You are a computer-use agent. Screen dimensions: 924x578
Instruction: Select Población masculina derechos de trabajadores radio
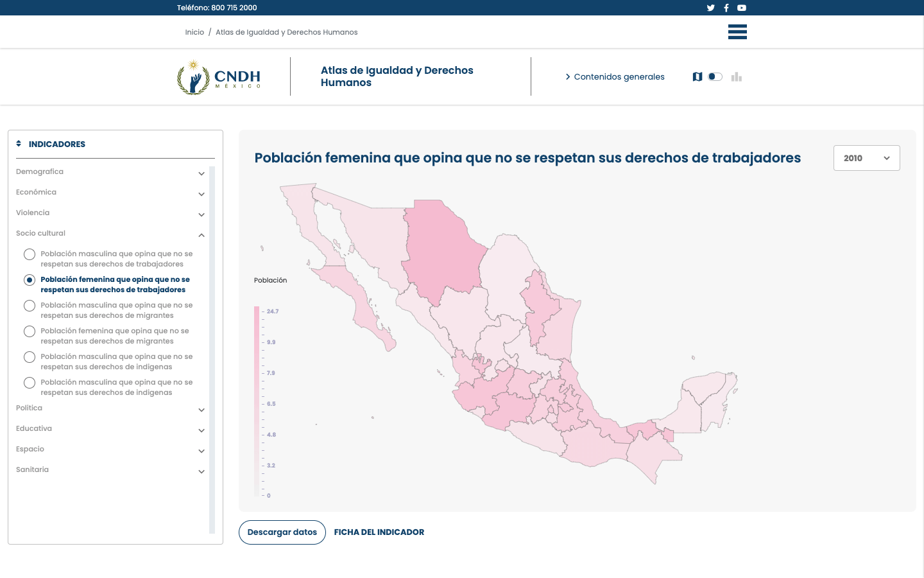tap(30, 254)
